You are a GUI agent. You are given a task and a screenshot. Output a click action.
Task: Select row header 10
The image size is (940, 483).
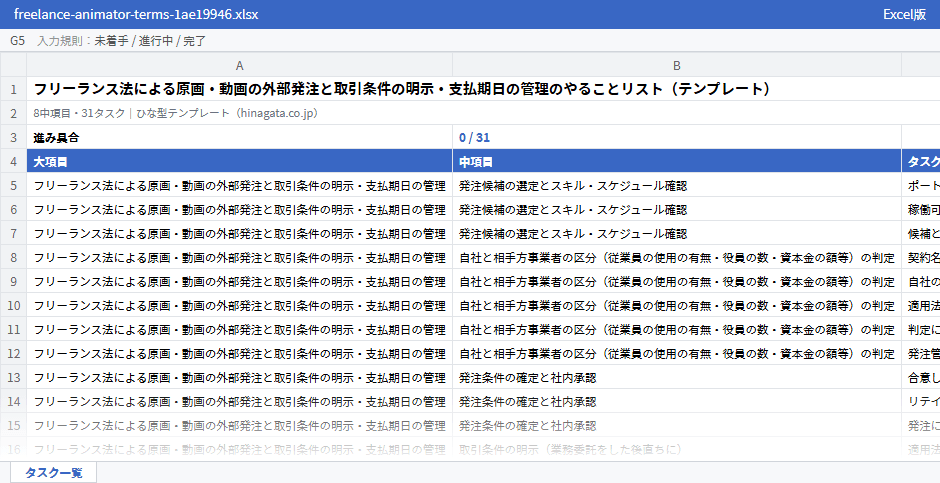(x=13, y=305)
